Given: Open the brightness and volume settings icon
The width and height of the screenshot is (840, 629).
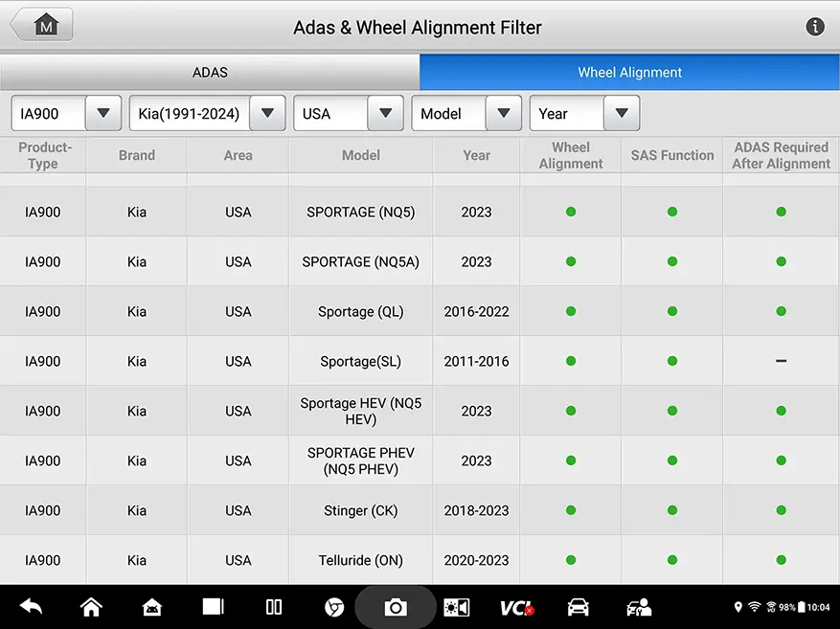Looking at the screenshot, I should click(456, 607).
